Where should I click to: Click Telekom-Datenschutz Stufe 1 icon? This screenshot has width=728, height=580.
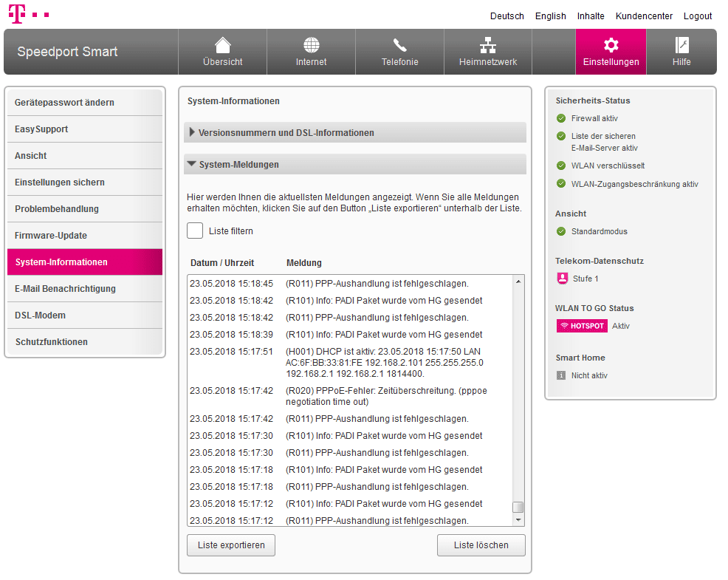(x=563, y=279)
